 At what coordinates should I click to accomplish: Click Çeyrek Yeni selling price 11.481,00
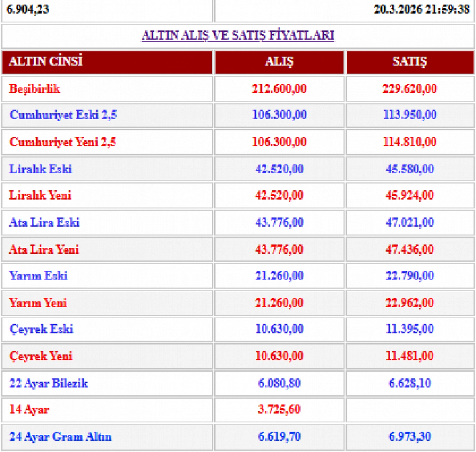[410, 356]
